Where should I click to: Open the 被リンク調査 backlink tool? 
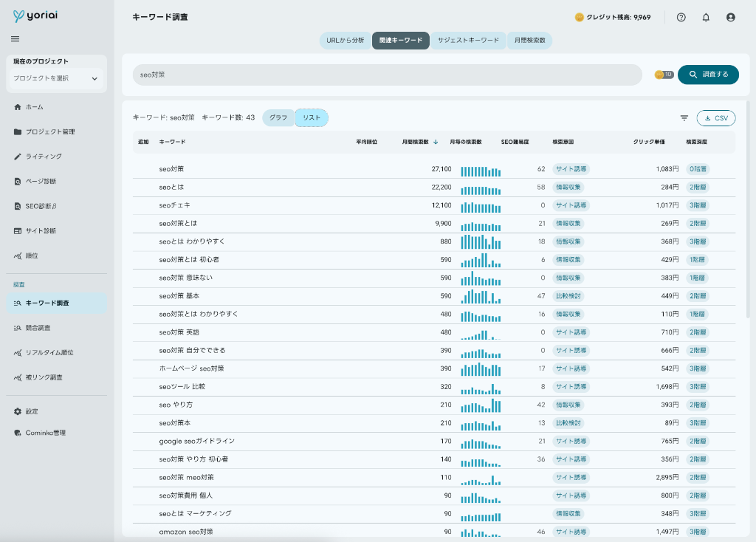(44, 379)
